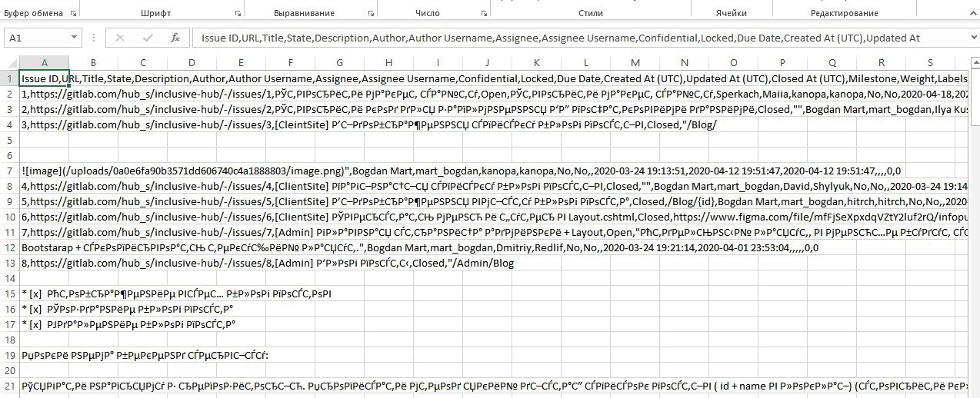Select row 12 header

point(9,247)
